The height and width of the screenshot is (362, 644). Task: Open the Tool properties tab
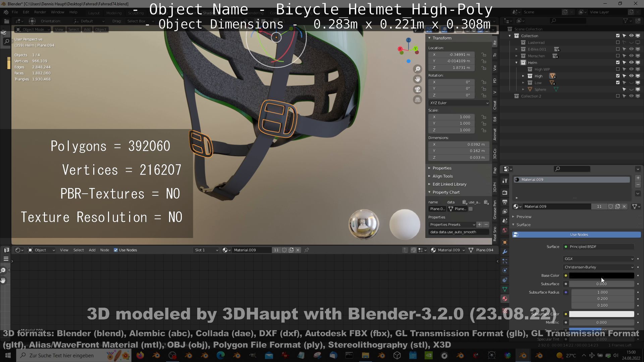click(505, 181)
